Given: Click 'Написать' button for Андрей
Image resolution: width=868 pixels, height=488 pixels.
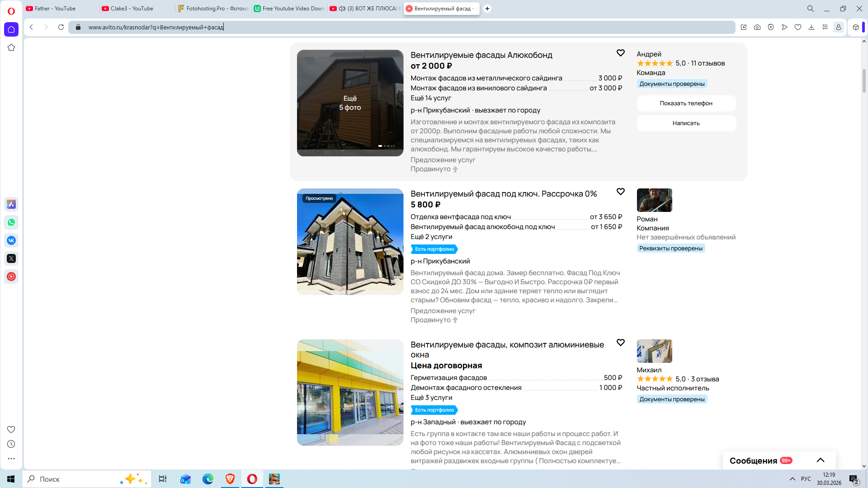Looking at the screenshot, I should click(686, 123).
